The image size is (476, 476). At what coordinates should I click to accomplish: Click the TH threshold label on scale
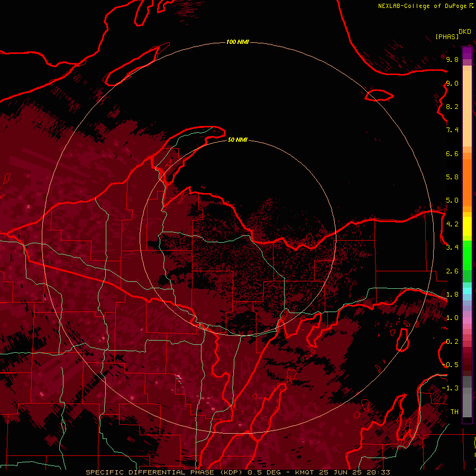tap(454, 412)
